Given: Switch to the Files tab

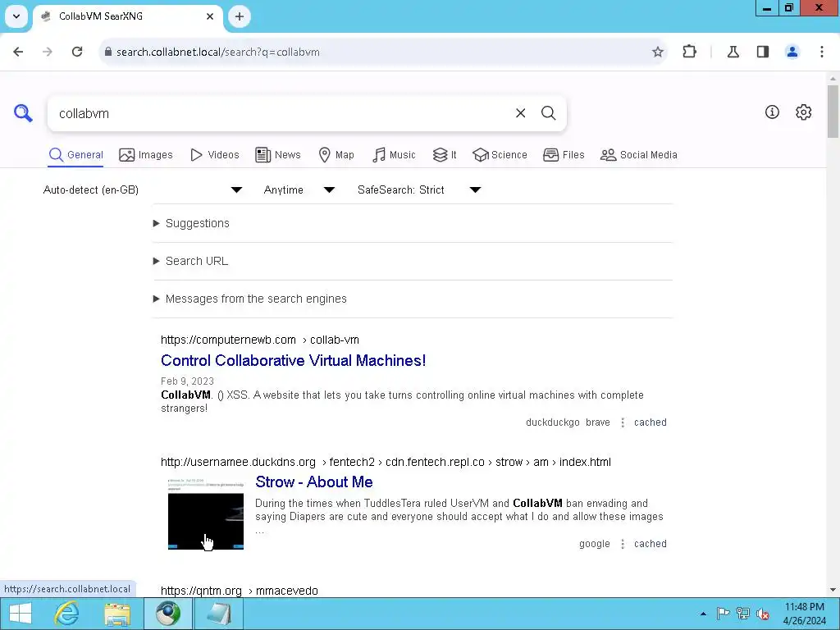Looking at the screenshot, I should pos(564,155).
